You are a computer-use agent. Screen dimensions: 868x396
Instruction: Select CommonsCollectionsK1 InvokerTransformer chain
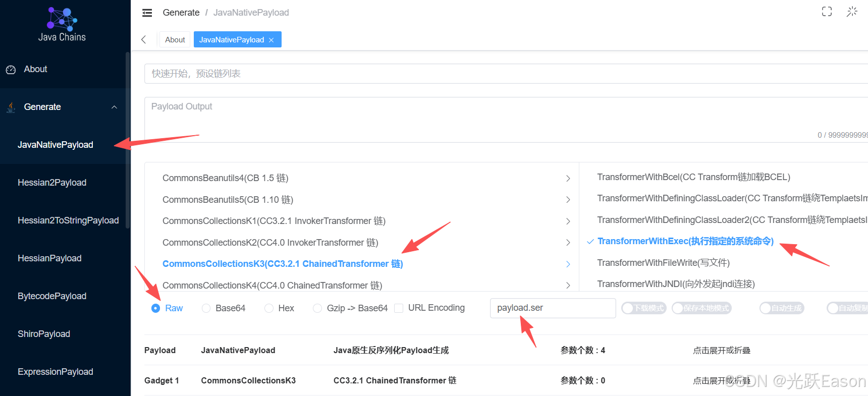coord(274,221)
